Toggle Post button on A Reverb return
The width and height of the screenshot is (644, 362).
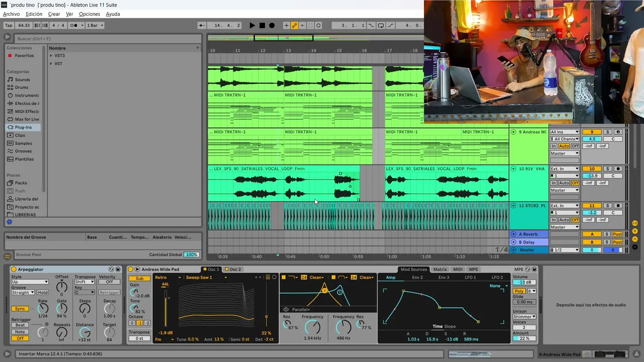coord(617,234)
